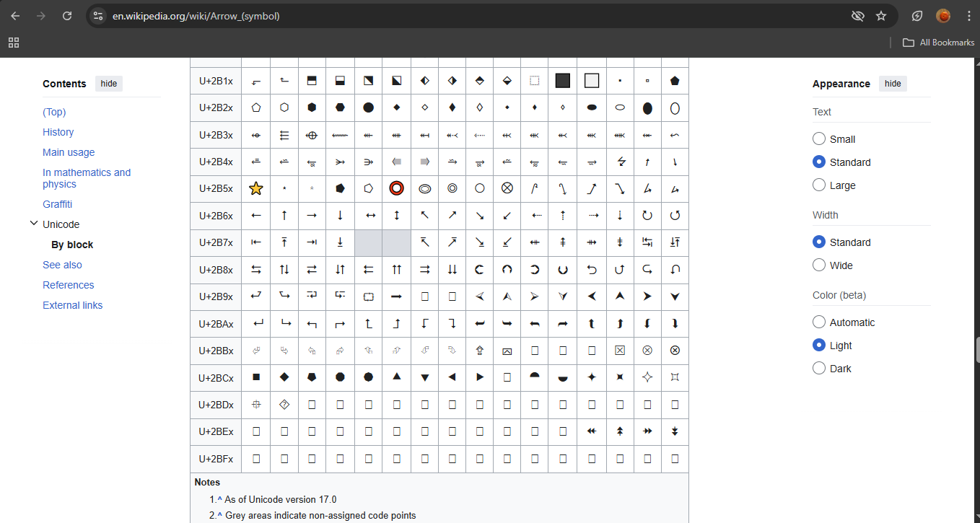Enable the Dark color mode
The height and width of the screenshot is (523, 980).
pos(819,368)
